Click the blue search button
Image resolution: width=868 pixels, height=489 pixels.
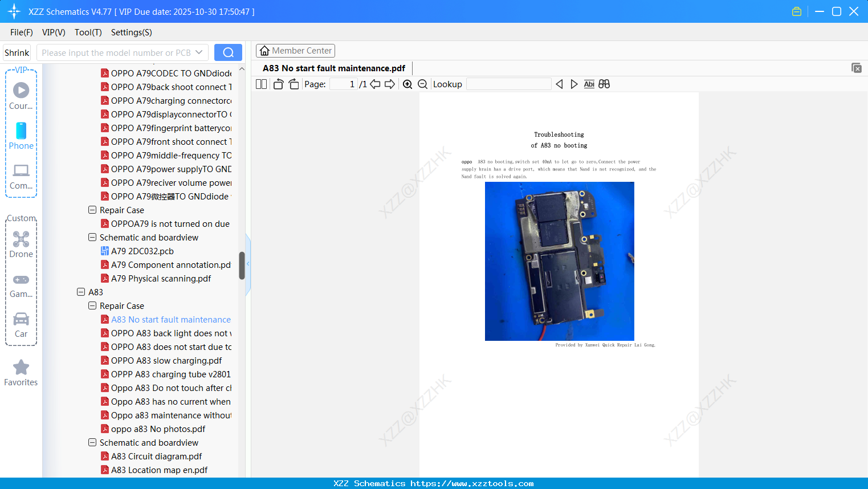228,52
